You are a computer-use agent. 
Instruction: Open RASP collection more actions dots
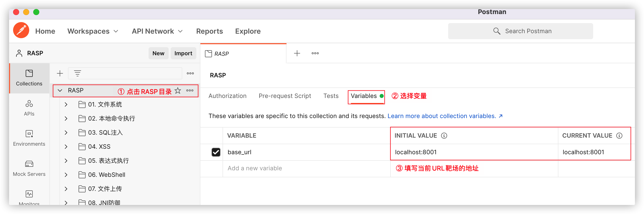(190, 90)
